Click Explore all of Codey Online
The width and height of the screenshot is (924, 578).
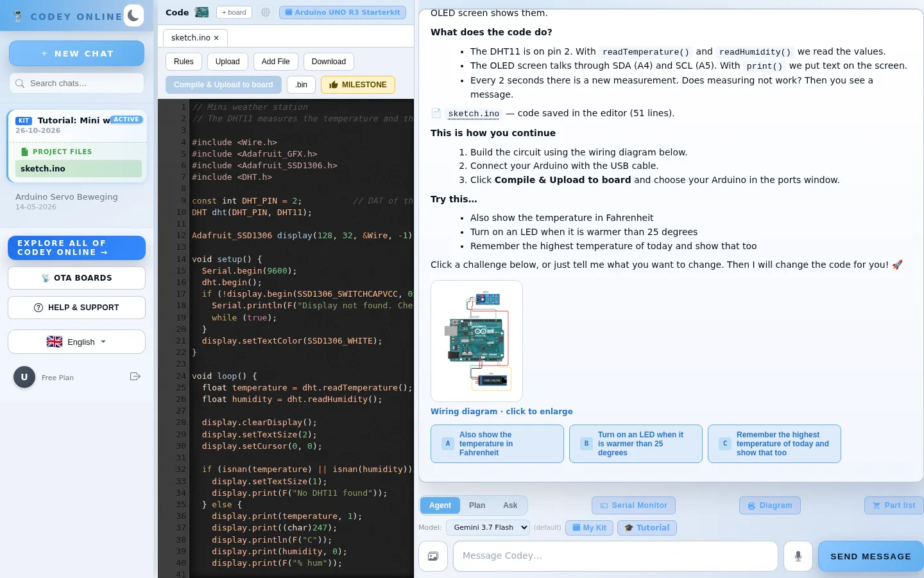[76, 248]
